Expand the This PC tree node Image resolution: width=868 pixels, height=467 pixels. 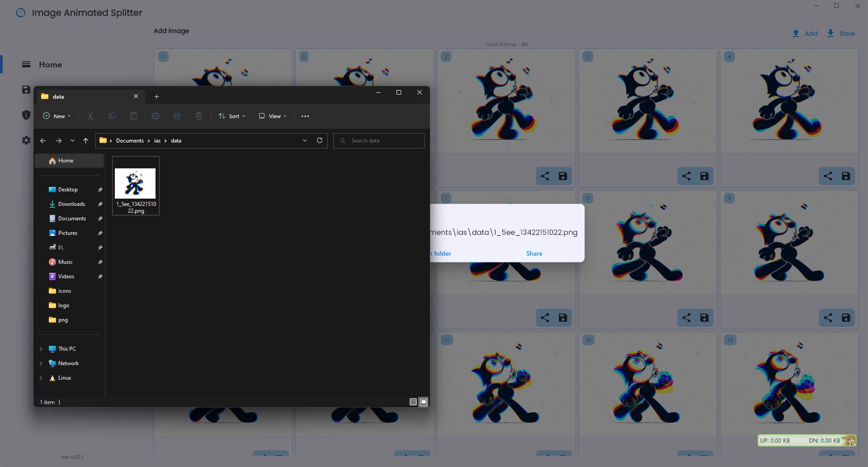41,349
